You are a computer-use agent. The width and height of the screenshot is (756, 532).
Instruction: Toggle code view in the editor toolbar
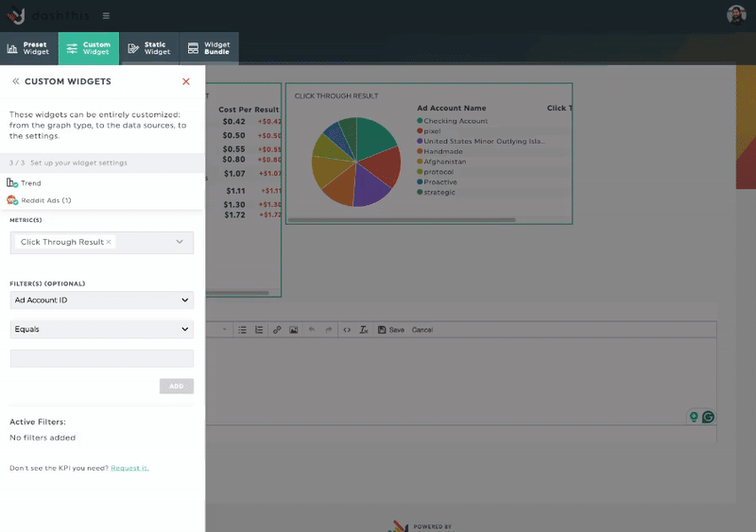(x=347, y=330)
